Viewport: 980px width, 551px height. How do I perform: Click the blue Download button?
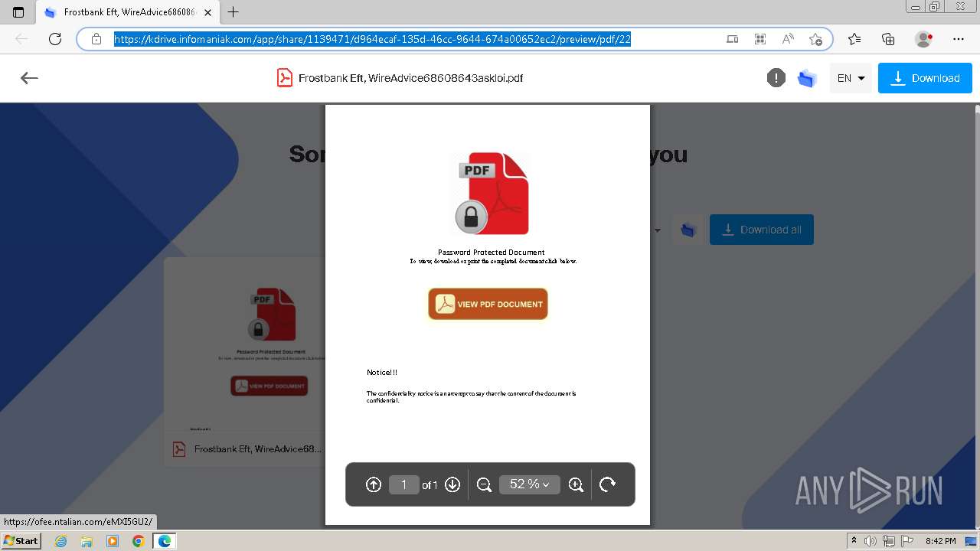coord(925,78)
